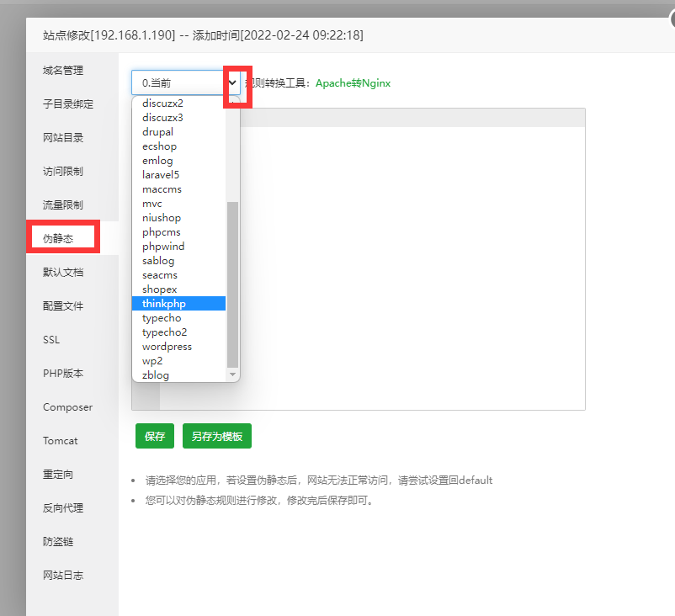The image size is (675, 616).
Task: Open the 域名管理 tab in sidebar
Action: click(x=63, y=70)
